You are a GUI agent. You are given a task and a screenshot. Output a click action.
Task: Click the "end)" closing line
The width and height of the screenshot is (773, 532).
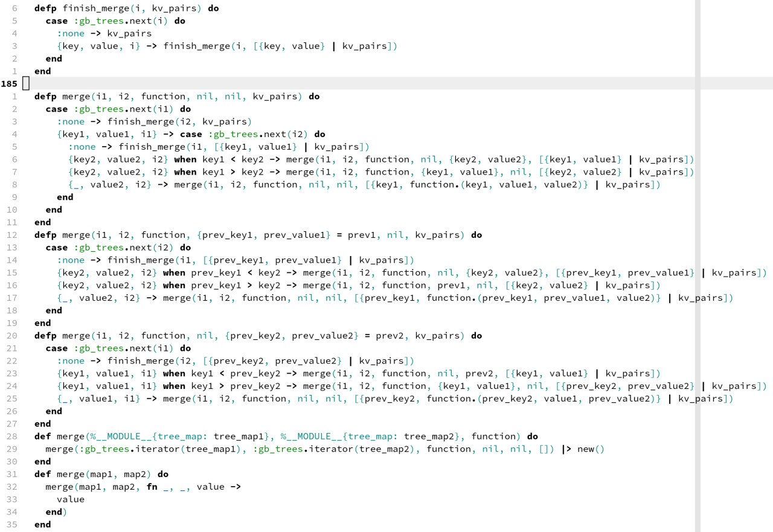pos(56,512)
